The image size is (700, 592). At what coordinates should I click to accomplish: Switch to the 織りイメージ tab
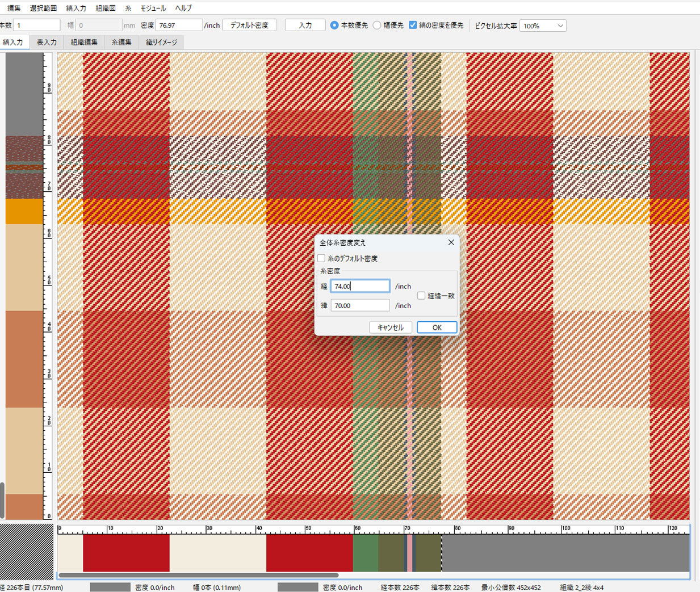point(161,42)
